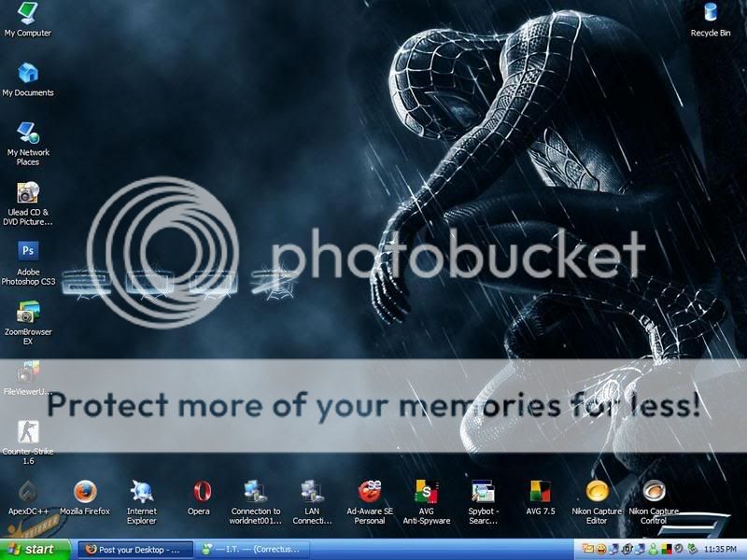Open the ZoomBrowser EX shortcut
This screenshot has height=560, width=747.
pos(28,323)
